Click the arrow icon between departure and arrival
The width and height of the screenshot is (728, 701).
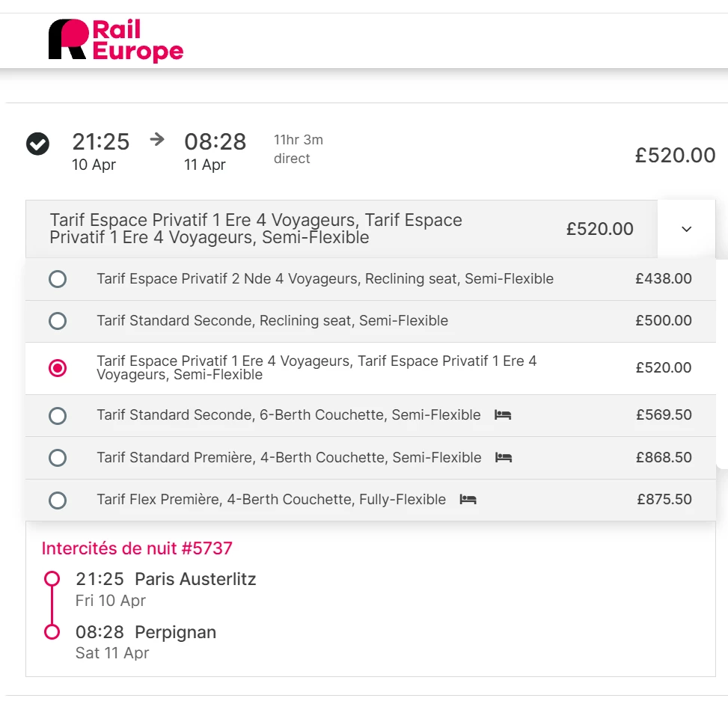[157, 139]
